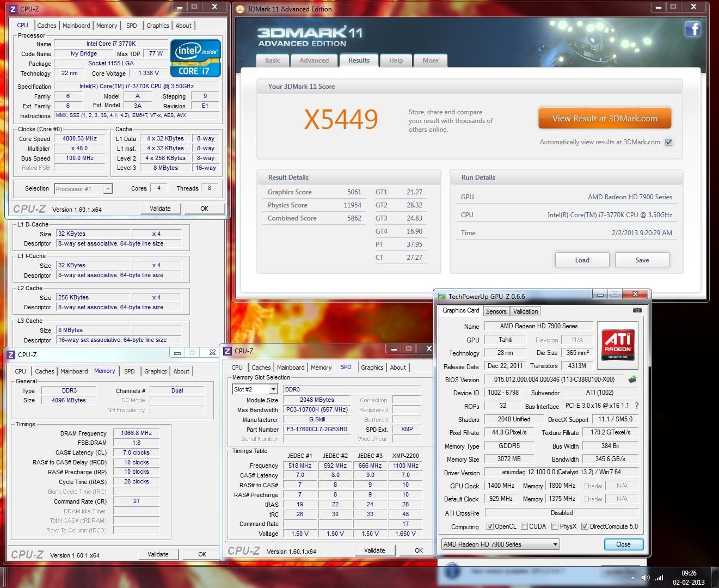Switch to Validation tab in GPU-Z

pos(525,311)
